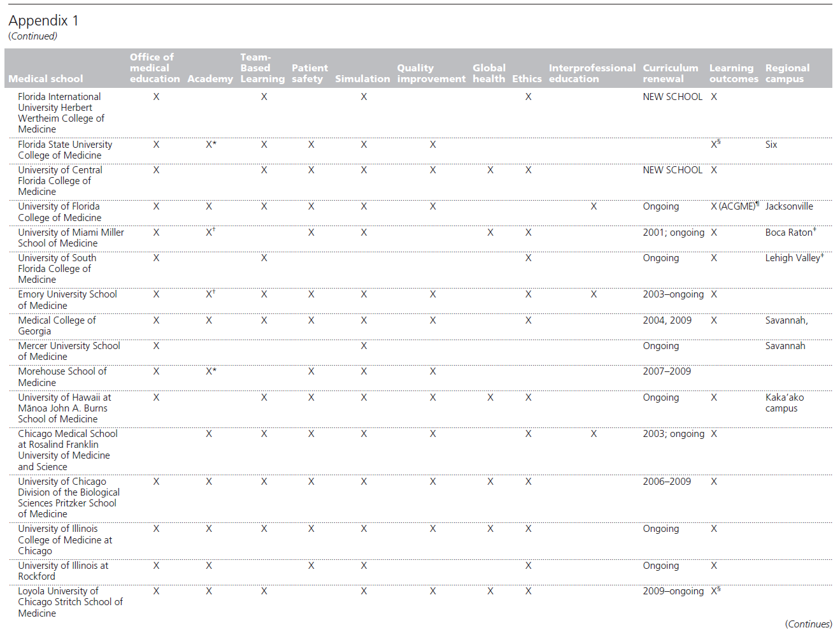Click the Learning outcomes column header
The height and width of the screenshot is (630, 840).
[734, 73]
